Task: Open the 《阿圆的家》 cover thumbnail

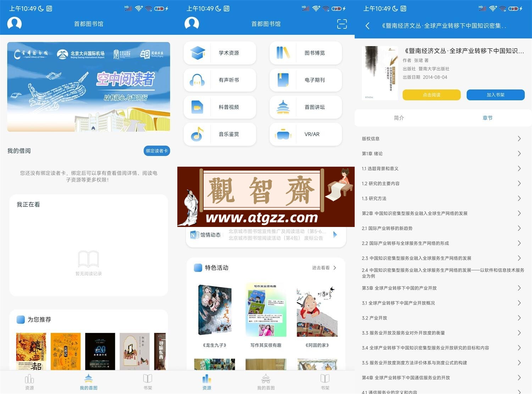Action: (317, 311)
